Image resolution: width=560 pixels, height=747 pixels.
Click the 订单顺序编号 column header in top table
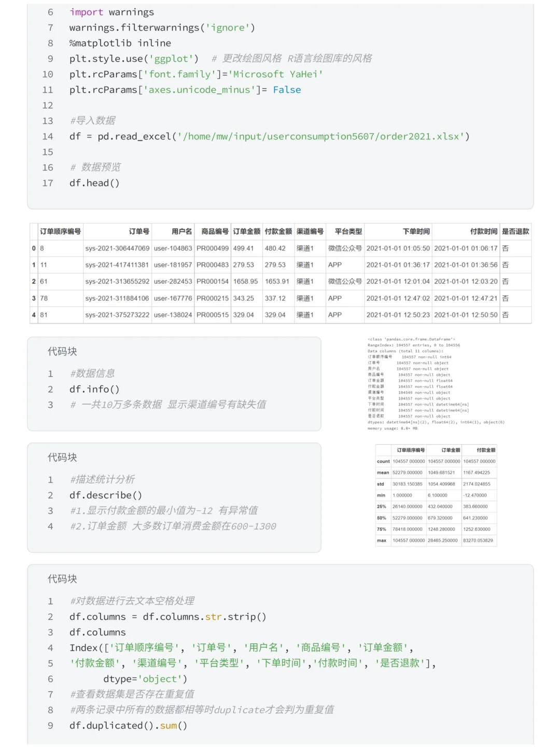pyautogui.click(x=60, y=231)
